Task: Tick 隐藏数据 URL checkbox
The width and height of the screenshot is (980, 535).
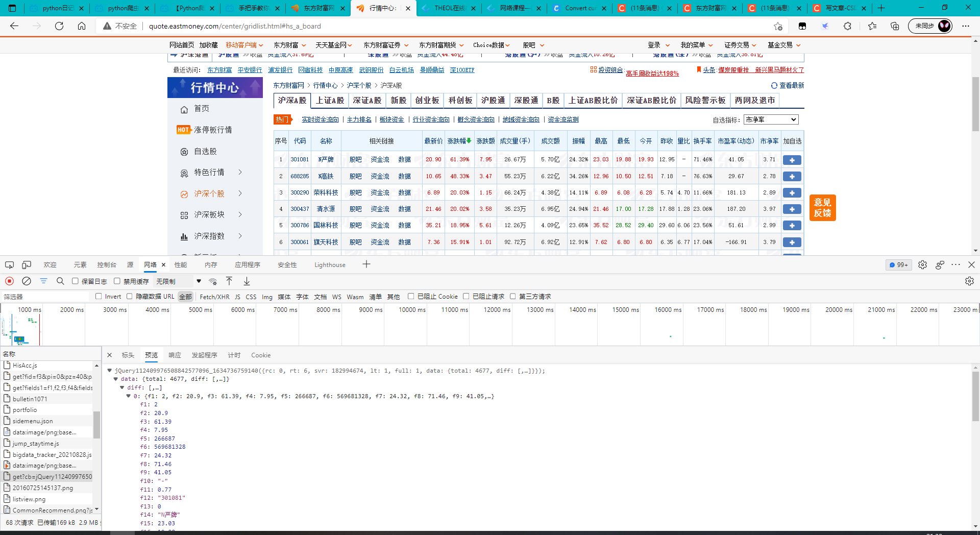Action: coord(129,297)
